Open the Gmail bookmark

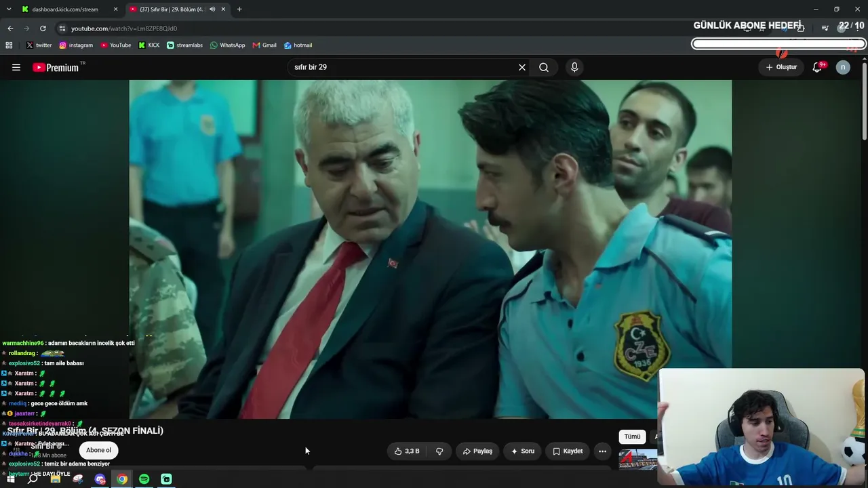point(264,45)
